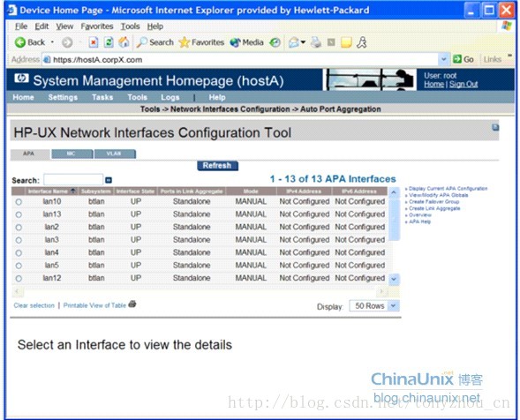
Task: Sort by Interface Name column arrow
Action: pyautogui.click(x=73, y=191)
